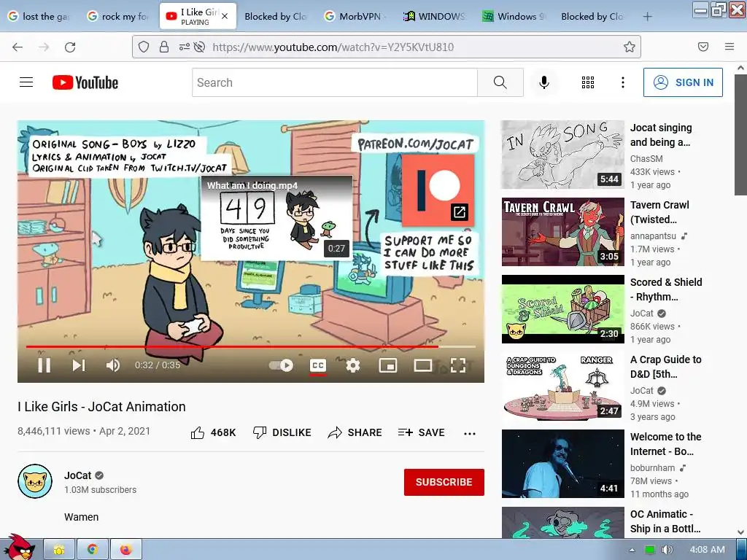
Task: Reload the current page
Action: click(x=70, y=47)
